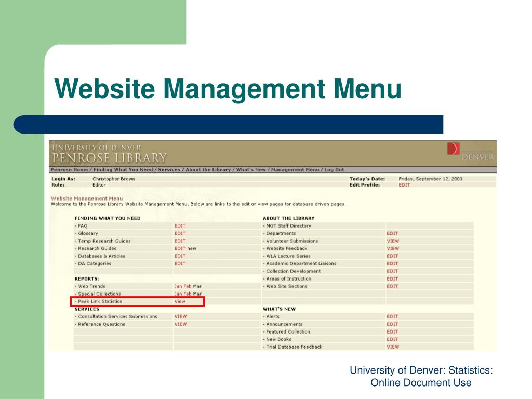Edit the WLA Lecture Series entry
Screen dimensions: 532x399
[x=392, y=256]
